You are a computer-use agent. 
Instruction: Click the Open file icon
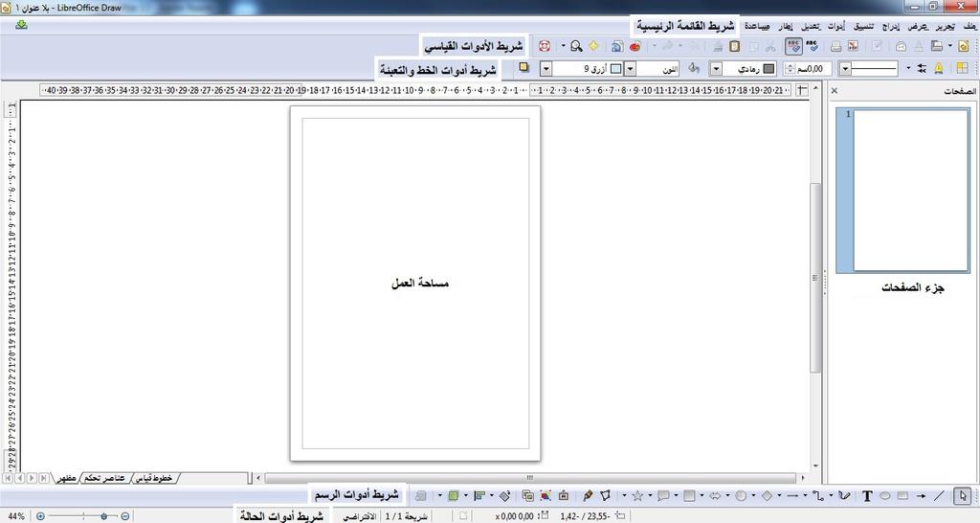(936, 46)
